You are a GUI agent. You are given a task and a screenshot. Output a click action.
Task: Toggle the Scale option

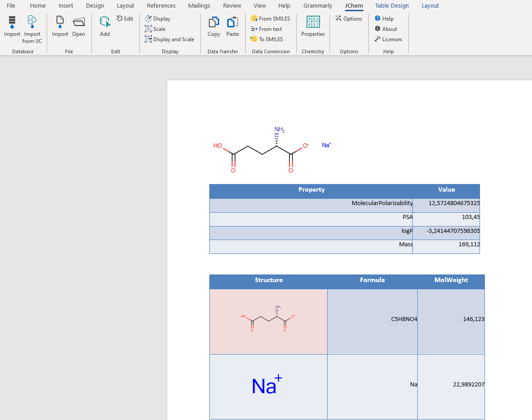pyautogui.click(x=155, y=29)
